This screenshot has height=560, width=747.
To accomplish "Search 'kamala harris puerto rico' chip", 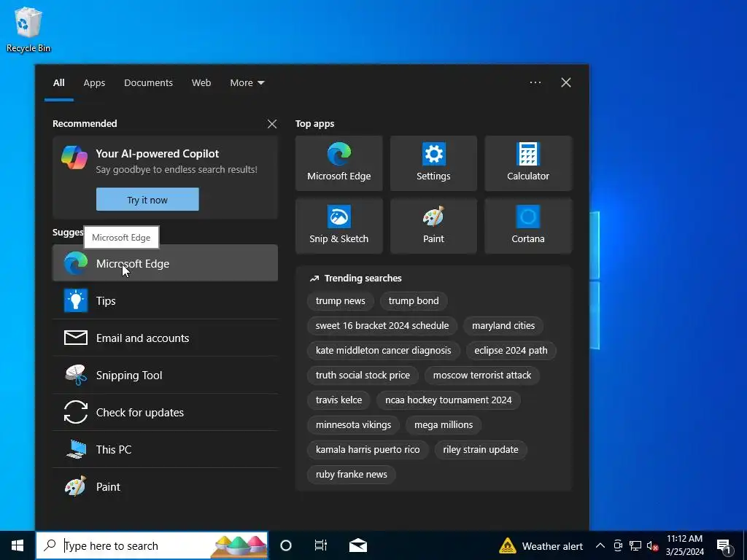I will coord(368,449).
